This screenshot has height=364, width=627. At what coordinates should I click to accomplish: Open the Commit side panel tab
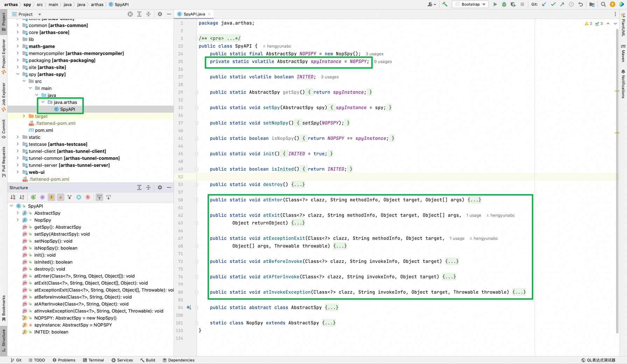(x=3, y=129)
